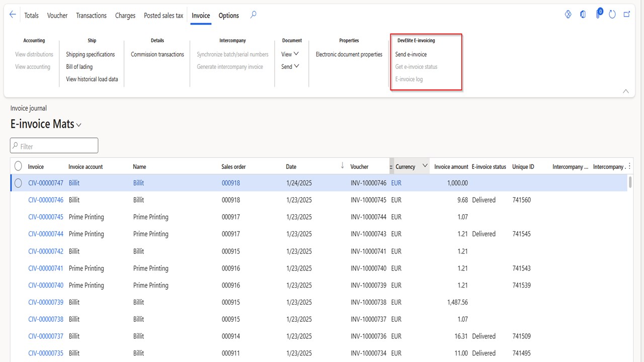Click Synchronize batch/serial numbers
644x362 pixels.
[x=232, y=54]
